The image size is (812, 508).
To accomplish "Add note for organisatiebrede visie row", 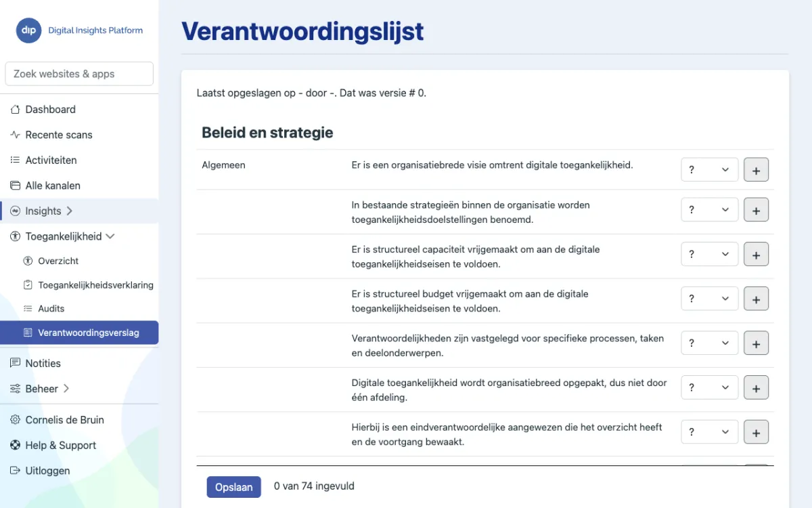I will click(756, 170).
